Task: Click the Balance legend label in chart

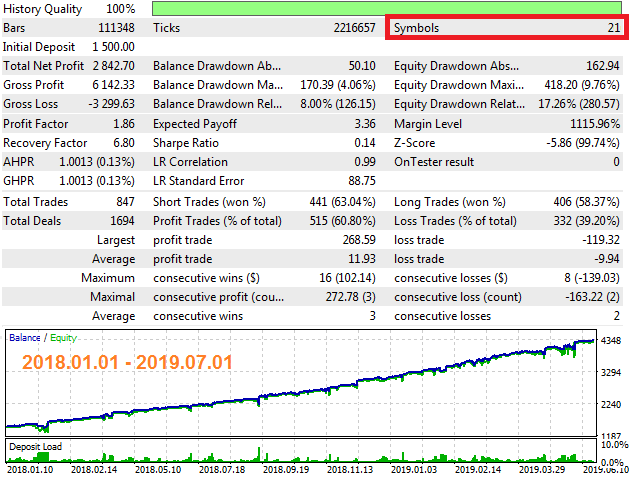Action: pyautogui.click(x=24, y=338)
